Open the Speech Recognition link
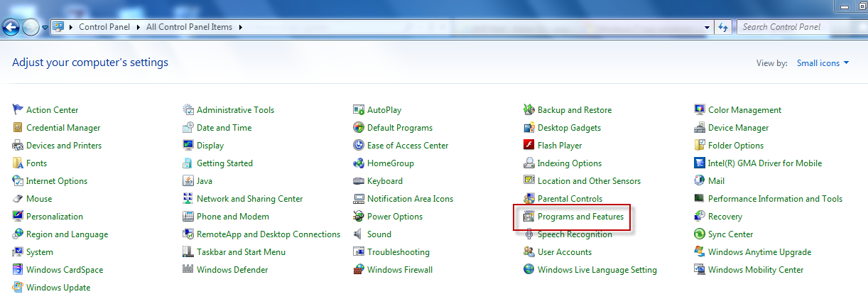The image size is (868, 304). coord(575,234)
